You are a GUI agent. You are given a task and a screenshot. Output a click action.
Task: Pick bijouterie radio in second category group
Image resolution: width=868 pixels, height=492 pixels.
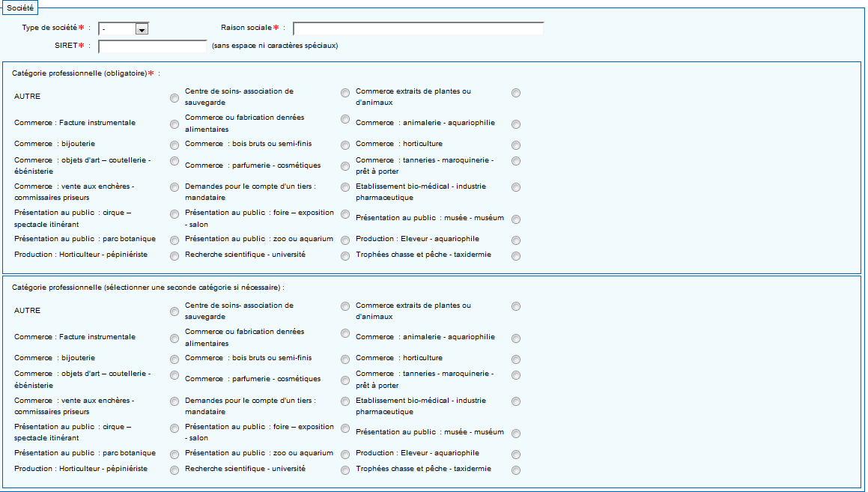click(174, 359)
